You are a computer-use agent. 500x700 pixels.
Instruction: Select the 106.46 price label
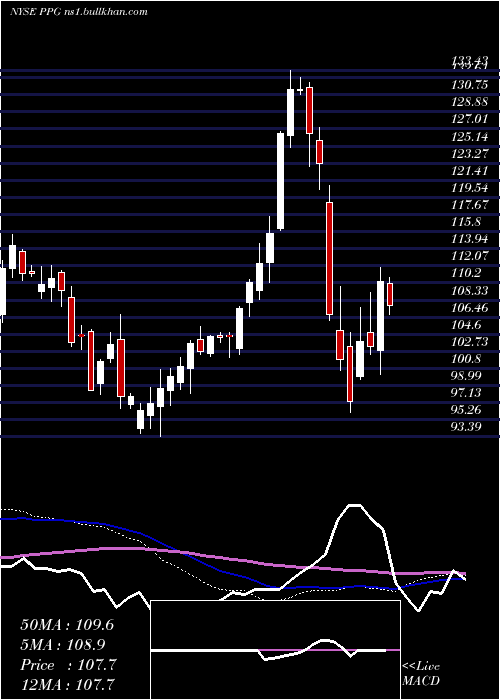469,307
